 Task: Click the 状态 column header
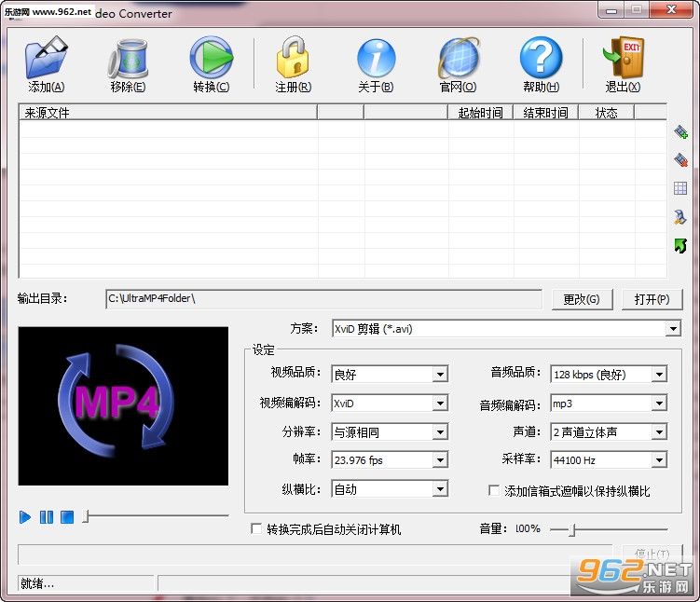click(x=606, y=113)
